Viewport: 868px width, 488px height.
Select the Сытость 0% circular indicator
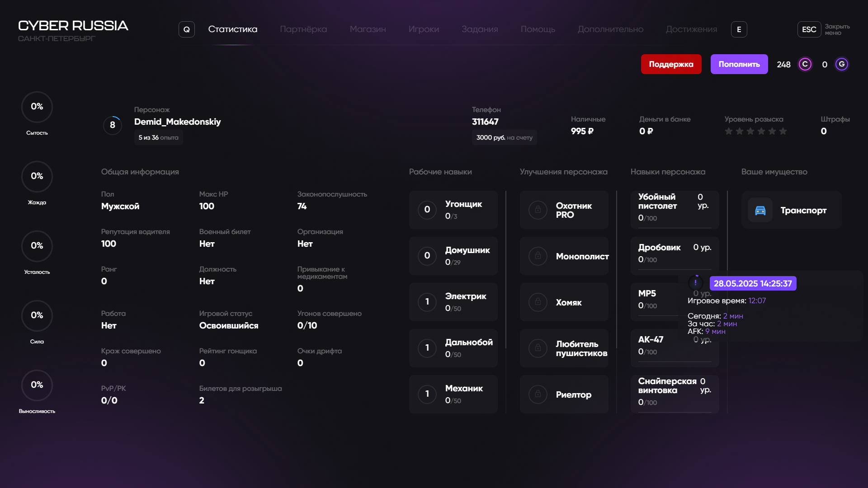tap(37, 107)
